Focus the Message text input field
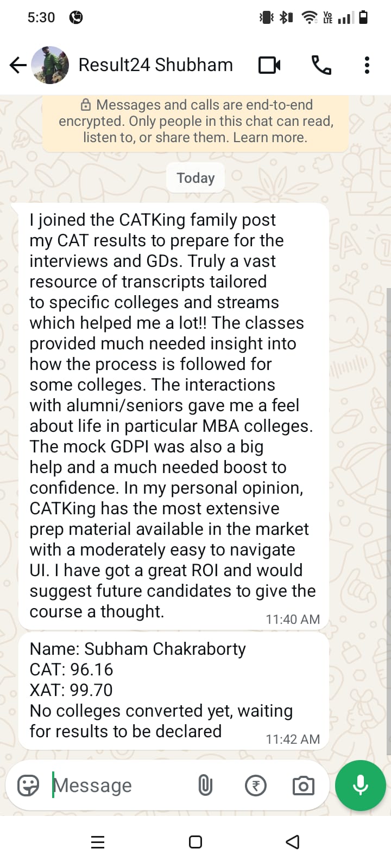 119,785
